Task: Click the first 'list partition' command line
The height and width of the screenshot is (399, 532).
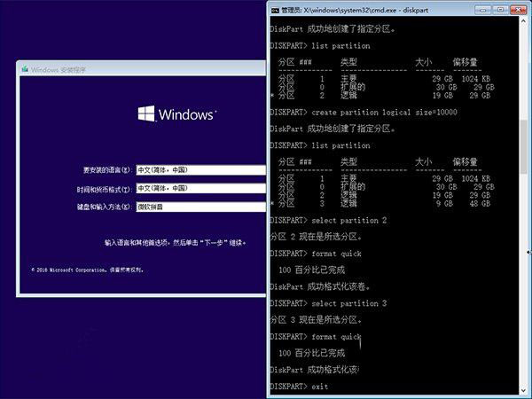Action: 320,46
